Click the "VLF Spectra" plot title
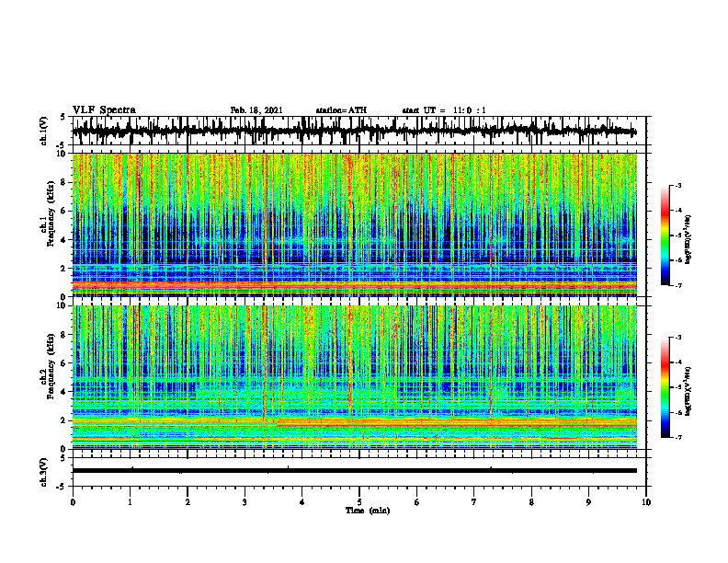The image size is (728, 563). point(104,110)
